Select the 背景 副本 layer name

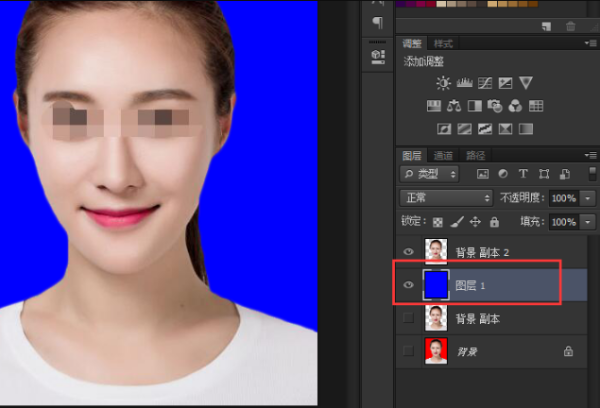pyautogui.click(x=478, y=318)
